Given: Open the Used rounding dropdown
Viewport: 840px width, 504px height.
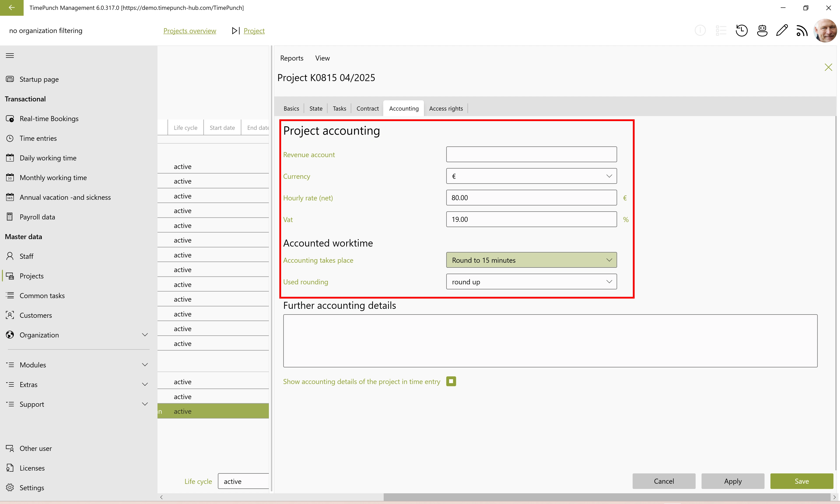Looking at the screenshot, I should (531, 282).
